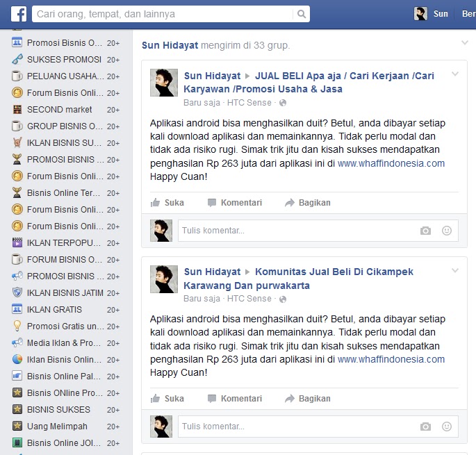Screen dimensions: 476x455
Task: Open IKLAN GRATIS group icon
Action: pos(17,309)
